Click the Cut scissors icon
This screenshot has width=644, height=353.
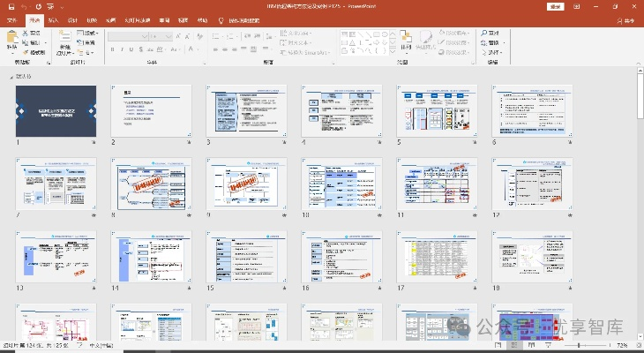tap(26, 34)
